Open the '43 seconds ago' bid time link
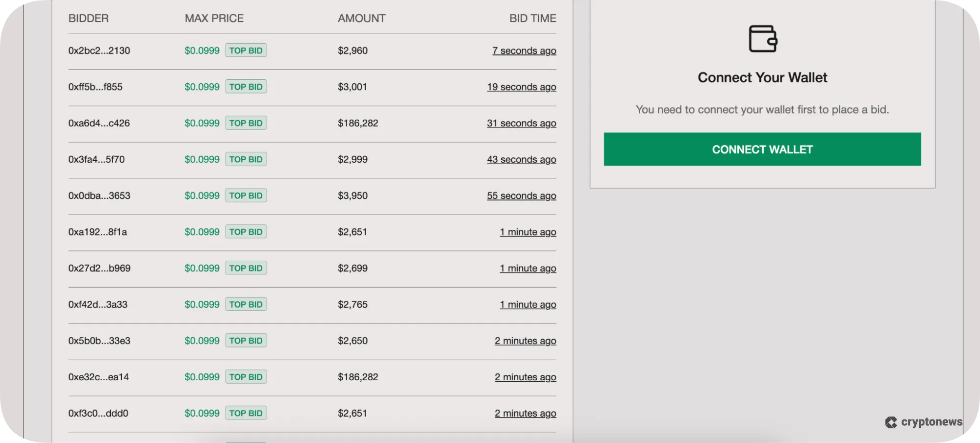Image resolution: width=980 pixels, height=443 pixels. click(521, 159)
